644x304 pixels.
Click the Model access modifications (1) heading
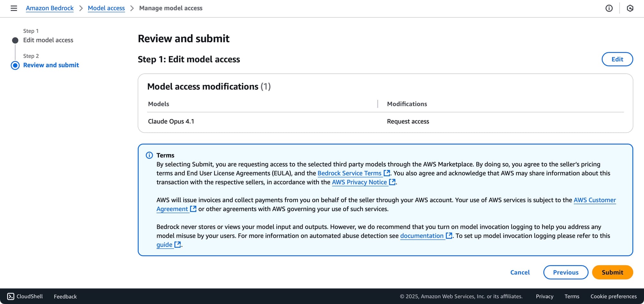point(209,87)
